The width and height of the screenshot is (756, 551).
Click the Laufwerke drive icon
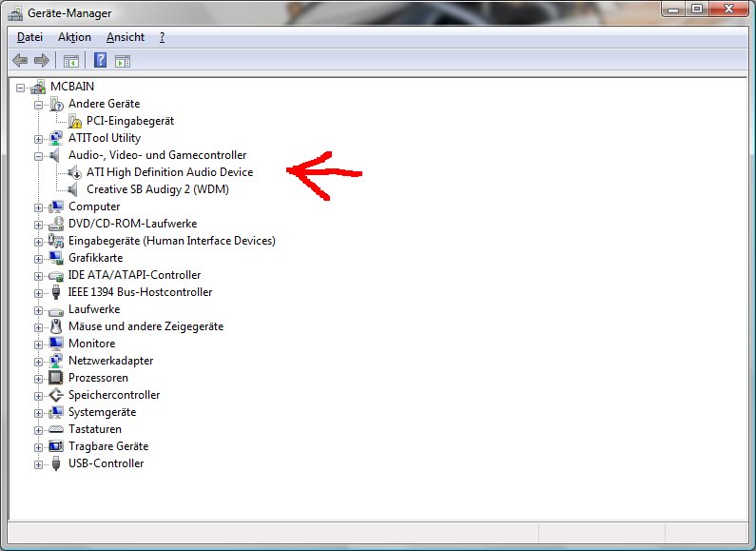(x=56, y=311)
